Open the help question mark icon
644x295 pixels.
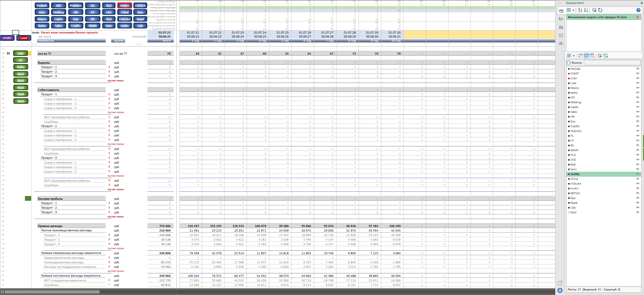click(x=638, y=10)
